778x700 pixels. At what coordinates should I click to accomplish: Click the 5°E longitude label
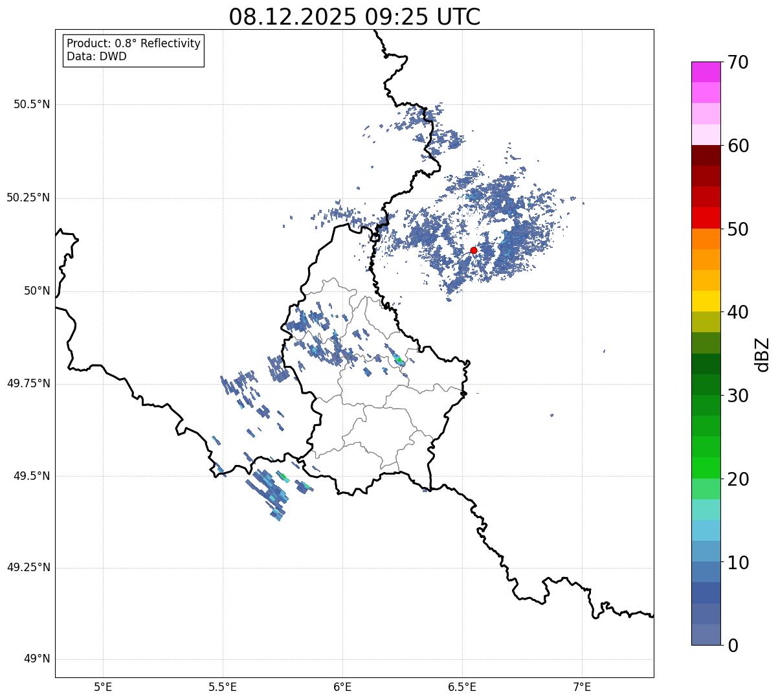tap(103, 686)
